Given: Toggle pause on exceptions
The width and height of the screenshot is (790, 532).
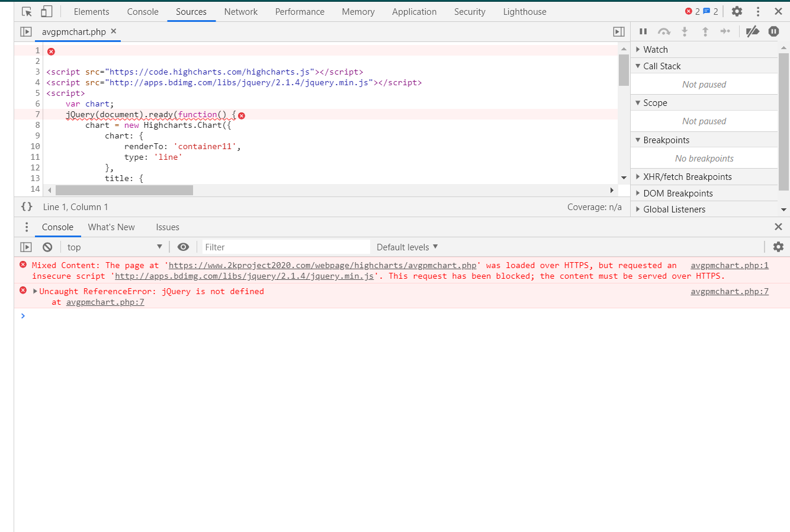Looking at the screenshot, I should (x=773, y=31).
